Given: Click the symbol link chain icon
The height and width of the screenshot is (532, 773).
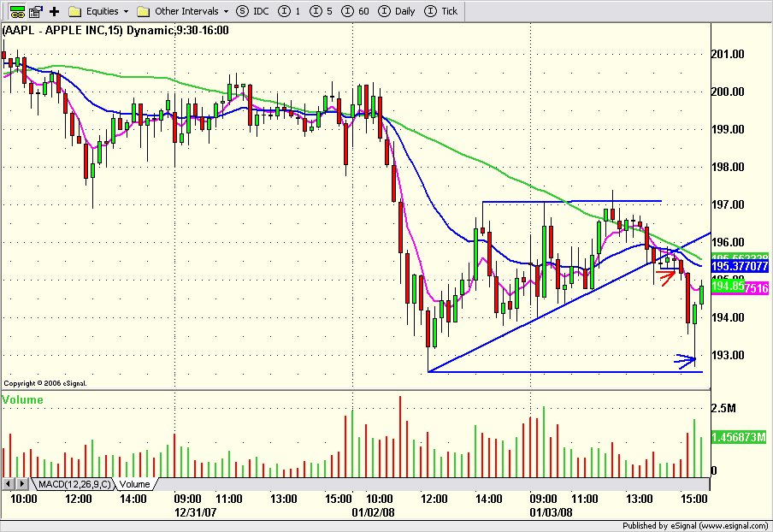Looking at the screenshot, I should tap(17, 11).
